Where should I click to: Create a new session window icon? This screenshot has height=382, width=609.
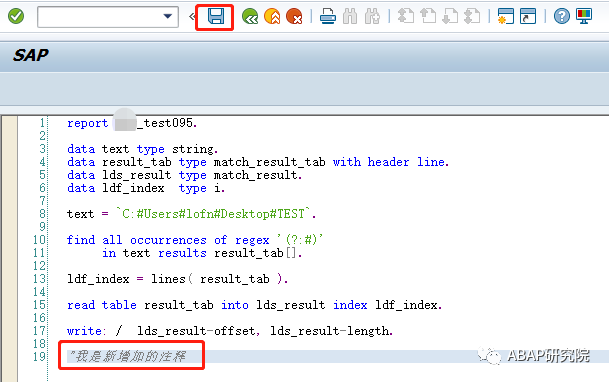point(506,17)
